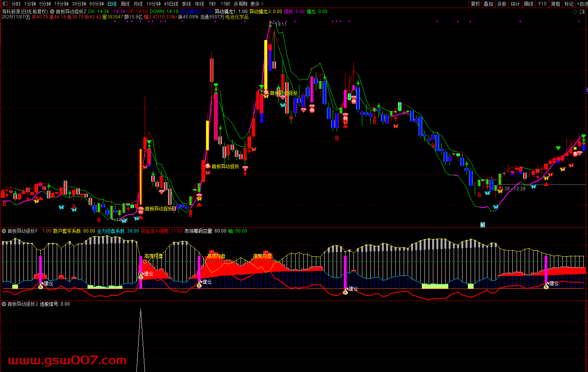Screen dimensions: 588x372
Task: Toggle the right side panel icon
Action: 583,12
